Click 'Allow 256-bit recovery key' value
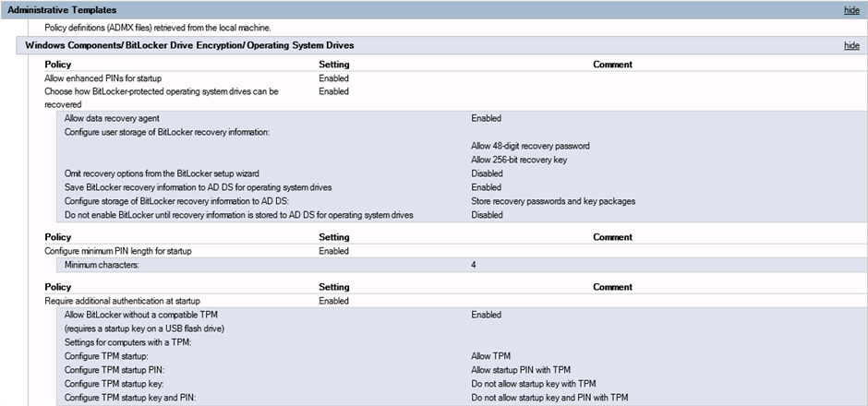Image resolution: width=868 pixels, height=406 pixels. pos(520,160)
